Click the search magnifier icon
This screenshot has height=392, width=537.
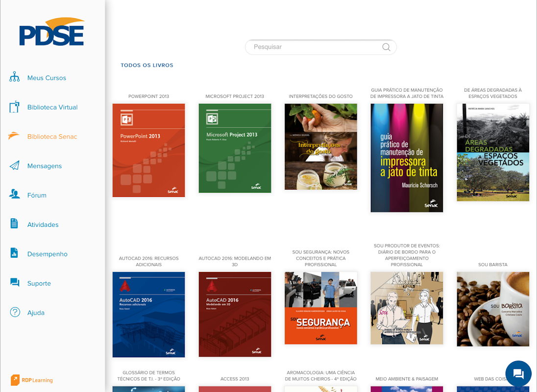click(x=386, y=47)
